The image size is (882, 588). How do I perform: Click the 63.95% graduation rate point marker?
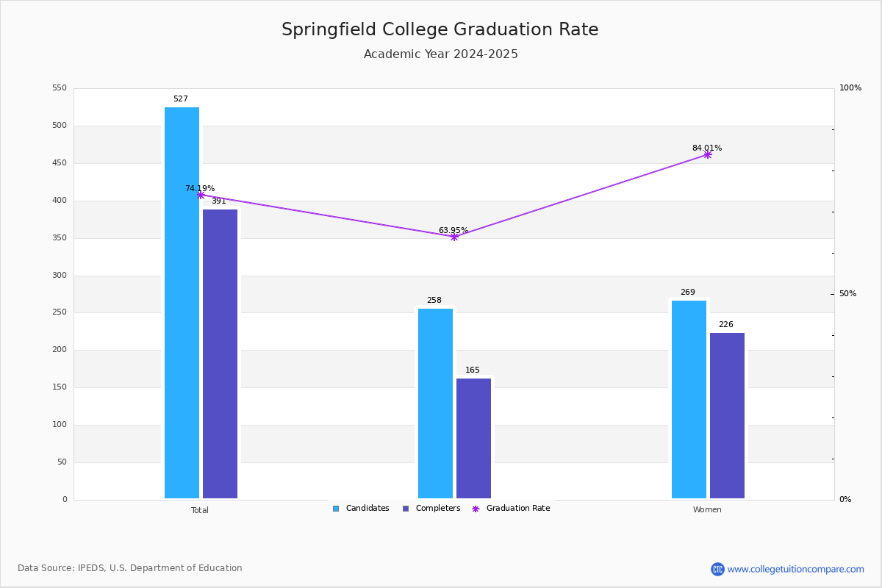[454, 237]
